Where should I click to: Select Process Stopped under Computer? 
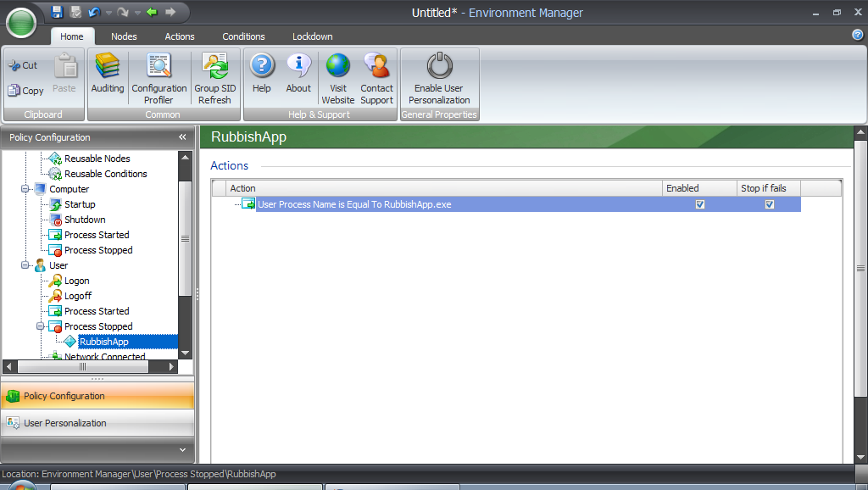click(x=98, y=250)
